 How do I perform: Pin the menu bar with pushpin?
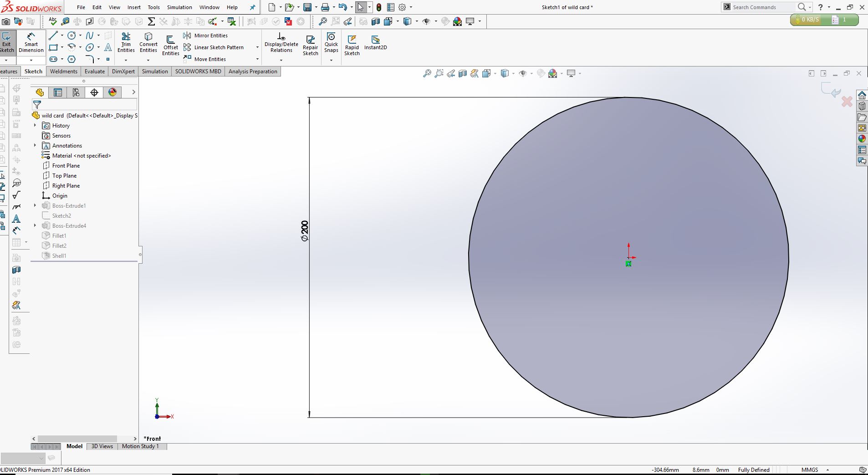click(253, 7)
